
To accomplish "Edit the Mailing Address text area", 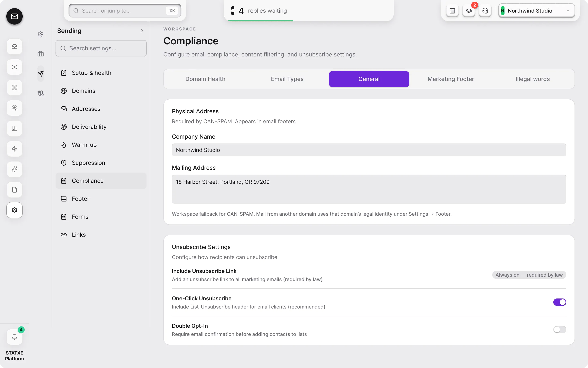I will pos(369,189).
